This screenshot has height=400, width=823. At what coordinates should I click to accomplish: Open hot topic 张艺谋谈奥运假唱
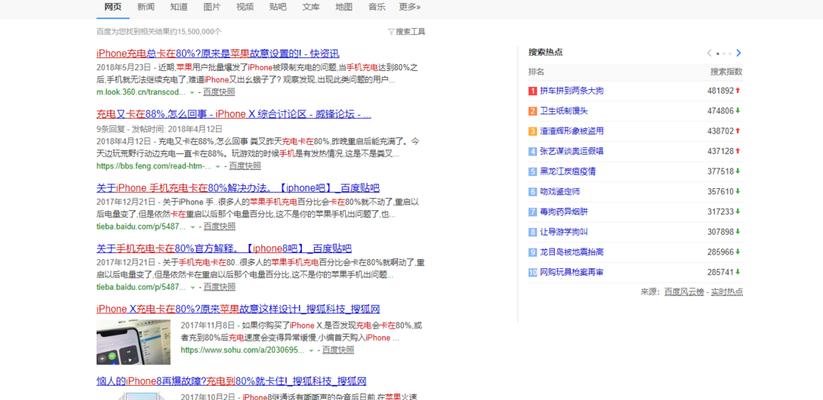click(572, 151)
